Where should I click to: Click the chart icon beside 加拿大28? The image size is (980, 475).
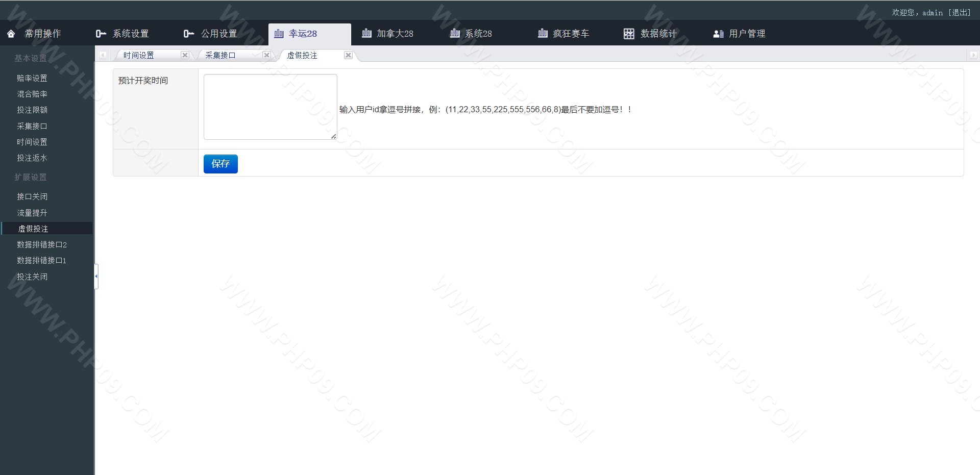(366, 34)
